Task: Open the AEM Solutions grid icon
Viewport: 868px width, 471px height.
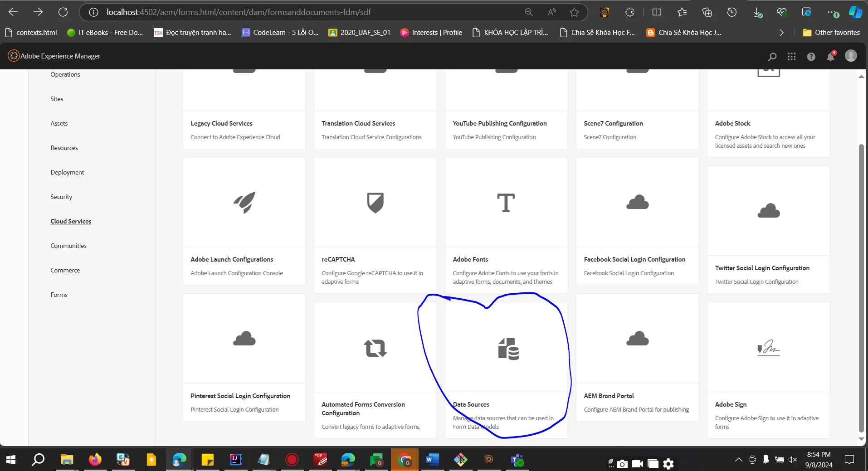Action: tap(792, 56)
